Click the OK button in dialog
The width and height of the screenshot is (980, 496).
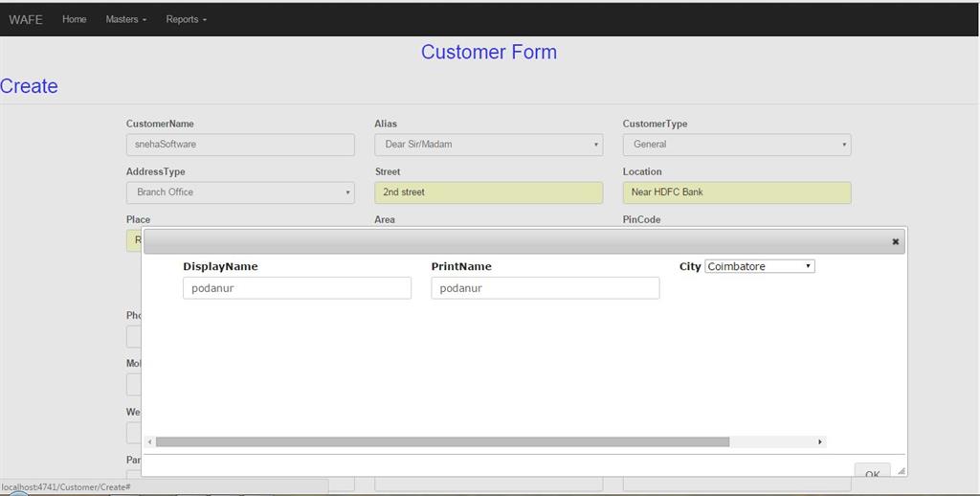point(873,471)
